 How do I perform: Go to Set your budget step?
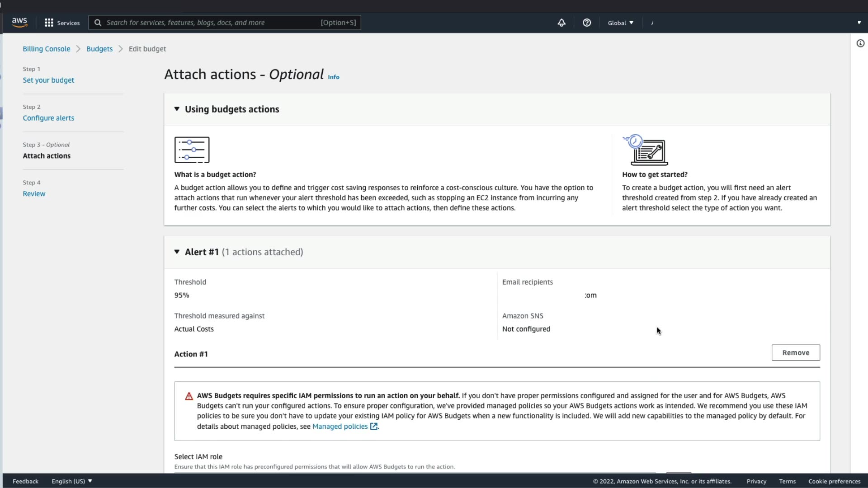pos(48,80)
